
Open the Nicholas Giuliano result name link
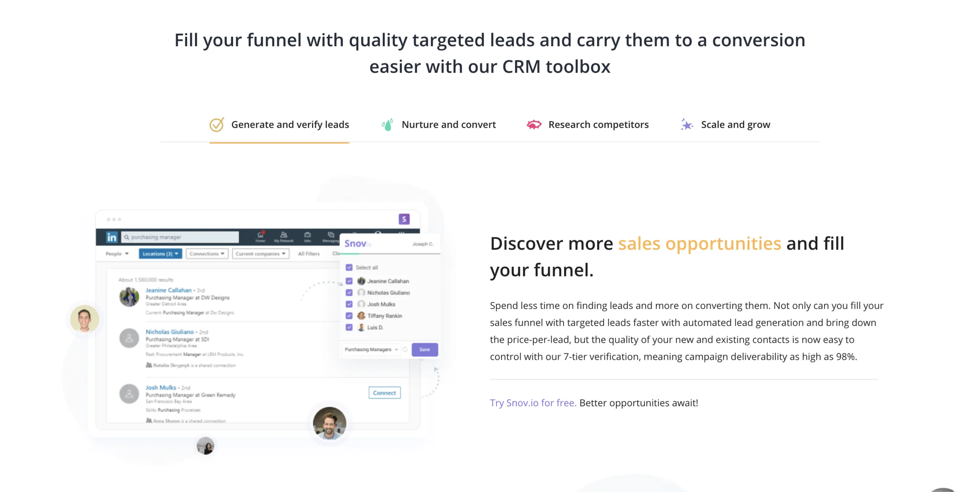click(170, 332)
